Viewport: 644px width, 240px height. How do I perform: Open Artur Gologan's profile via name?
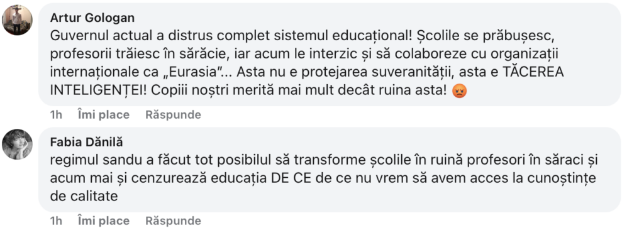pyautogui.click(x=92, y=18)
